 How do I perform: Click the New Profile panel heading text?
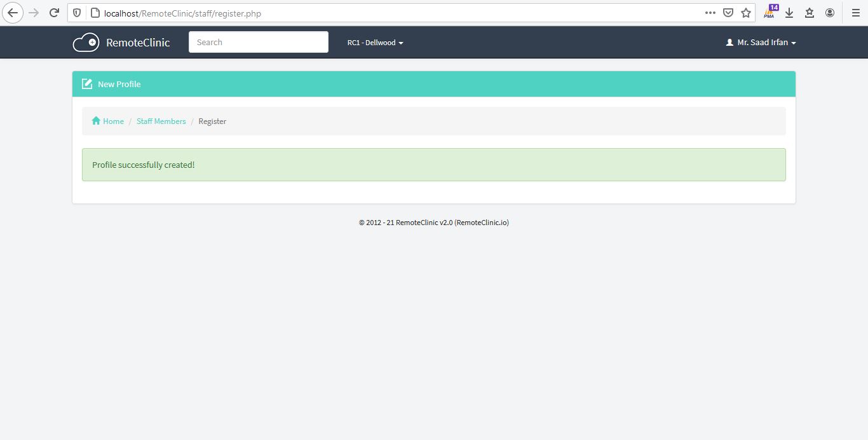pyautogui.click(x=119, y=84)
